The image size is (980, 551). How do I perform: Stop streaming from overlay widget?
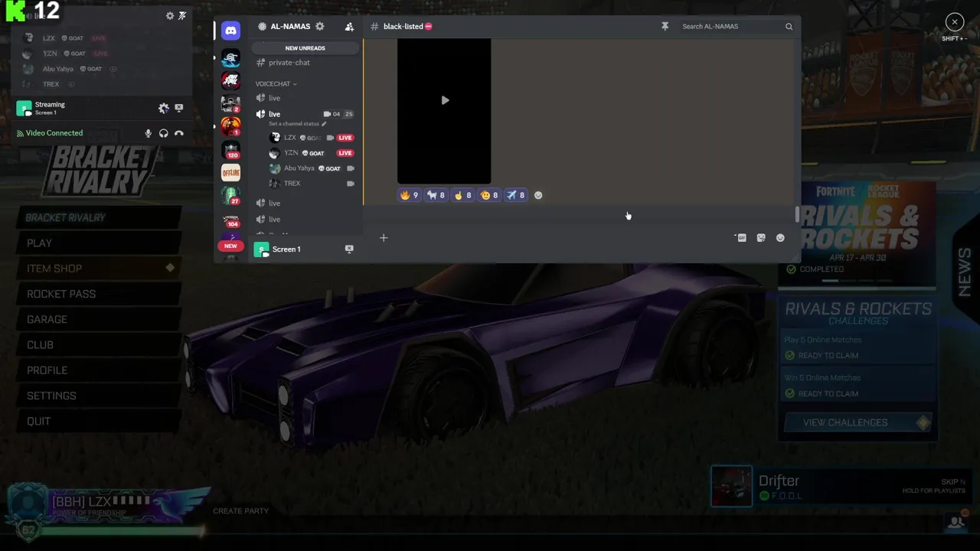(179, 109)
